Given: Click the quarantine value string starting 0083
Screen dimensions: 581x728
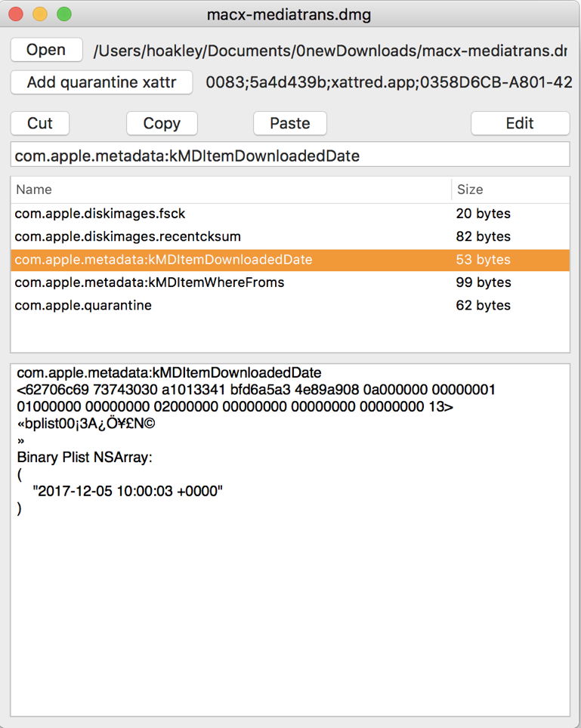Looking at the screenshot, I should pyautogui.click(x=388, y=82).
